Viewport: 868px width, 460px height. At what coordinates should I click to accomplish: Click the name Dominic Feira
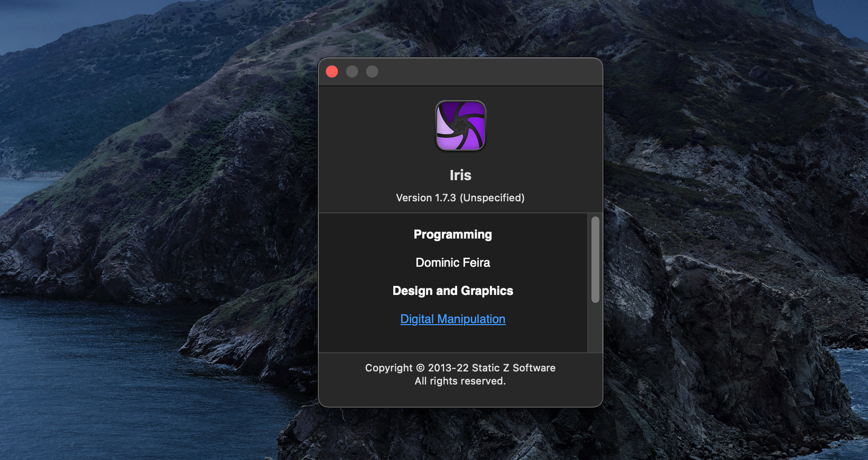453,263
